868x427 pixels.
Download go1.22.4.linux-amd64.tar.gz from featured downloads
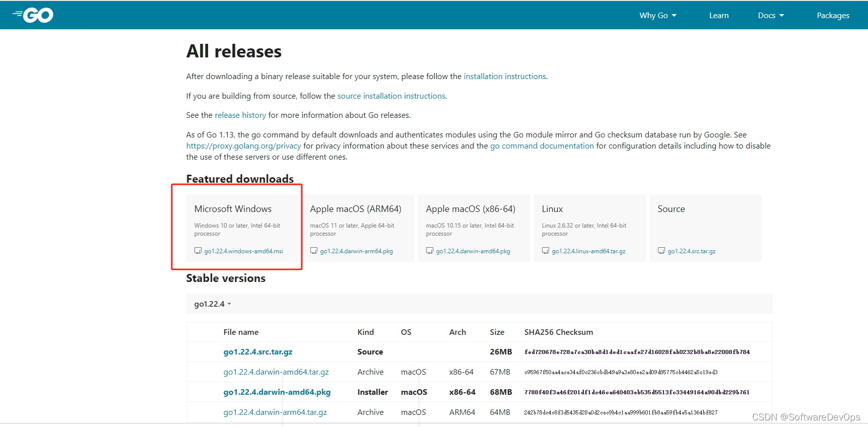pyautogui.click(x=589, y=251)
